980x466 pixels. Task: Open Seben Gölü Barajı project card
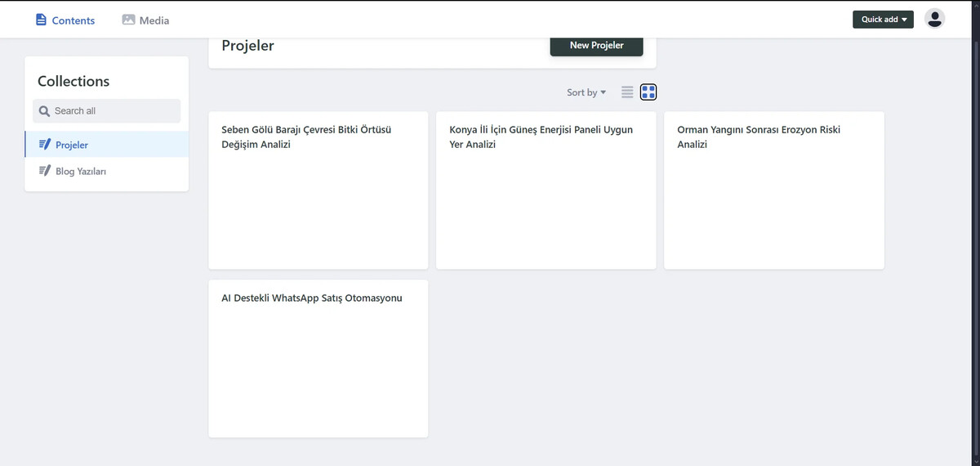[318, 190]
